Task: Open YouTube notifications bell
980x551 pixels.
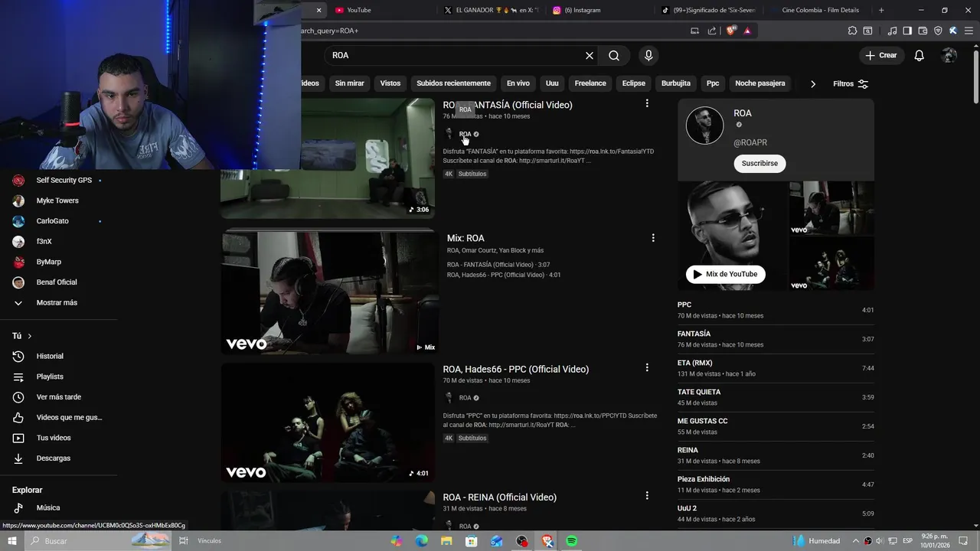Action: [920, 55]
